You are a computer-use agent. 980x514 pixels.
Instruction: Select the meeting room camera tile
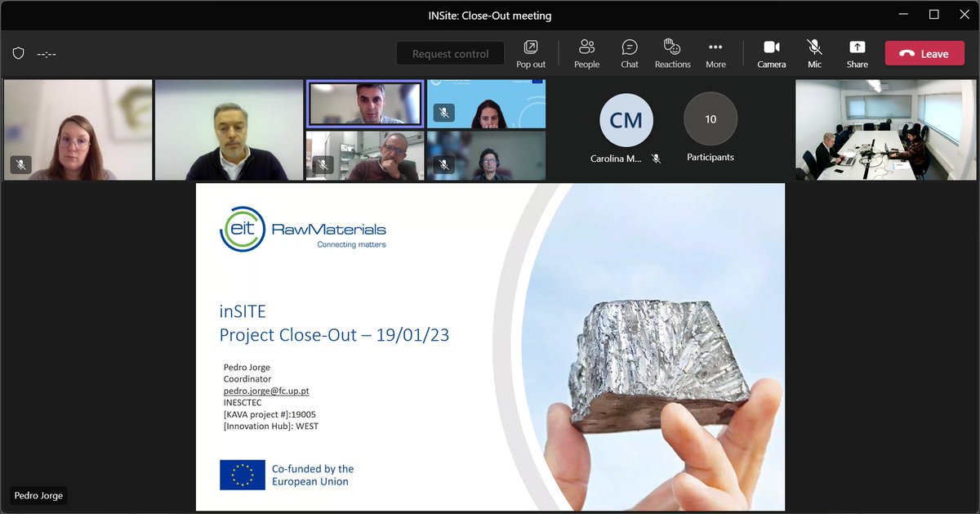click(886, 129)
